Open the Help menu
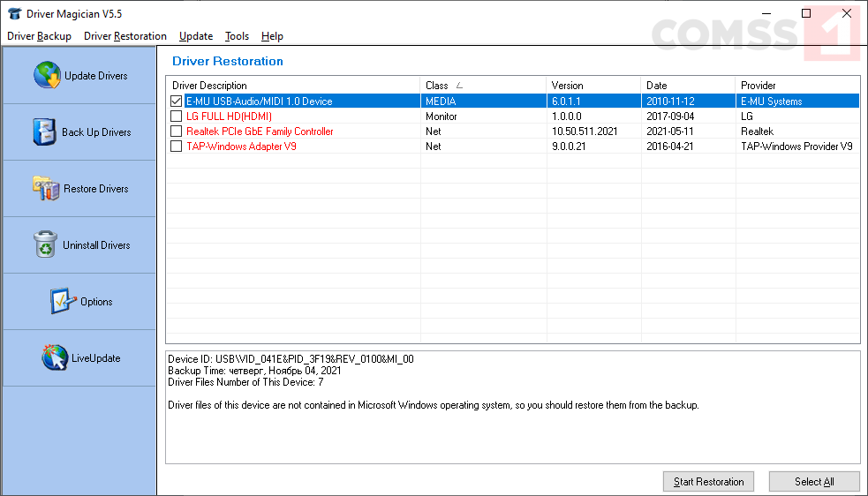 272,36
